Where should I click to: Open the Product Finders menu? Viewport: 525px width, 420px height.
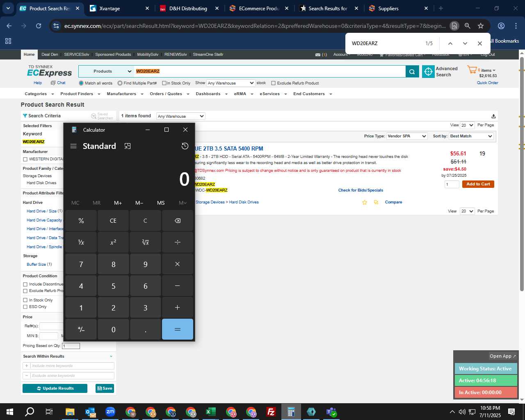(x=80, y=94)
